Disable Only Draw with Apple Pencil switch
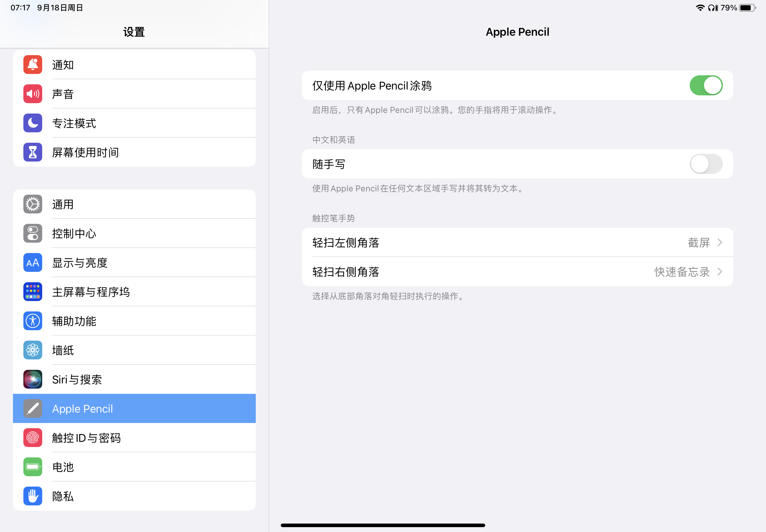Viewport: 766px width, 532px height. (x=706, y=85)
